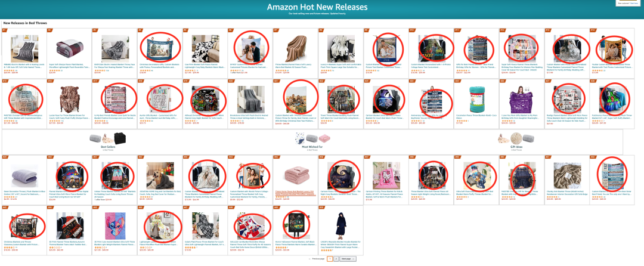Open the Stitch cartoon blanket thumbnail
Screen dimensions: 644x266
pyautogui.click(x=114, y=225)
